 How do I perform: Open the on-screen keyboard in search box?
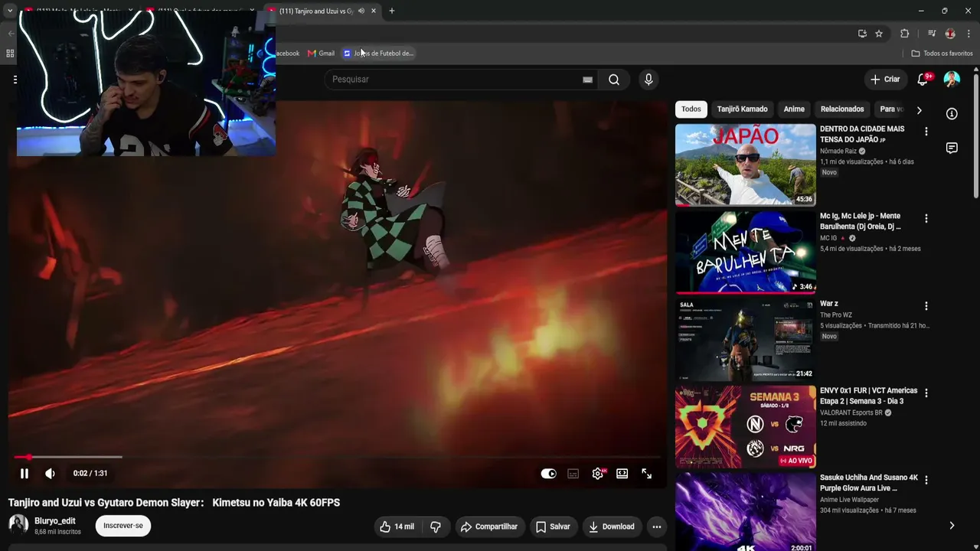[587, 80]
